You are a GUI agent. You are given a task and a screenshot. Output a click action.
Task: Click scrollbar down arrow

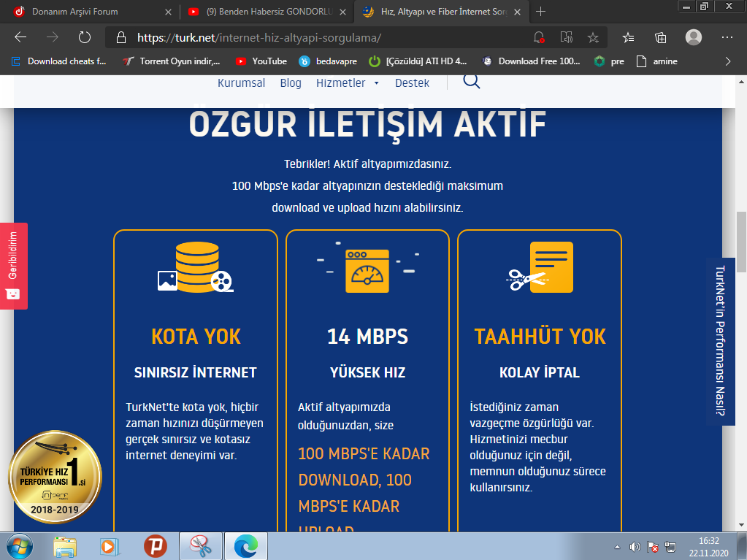pyautogui.click(x=741, y=525)
